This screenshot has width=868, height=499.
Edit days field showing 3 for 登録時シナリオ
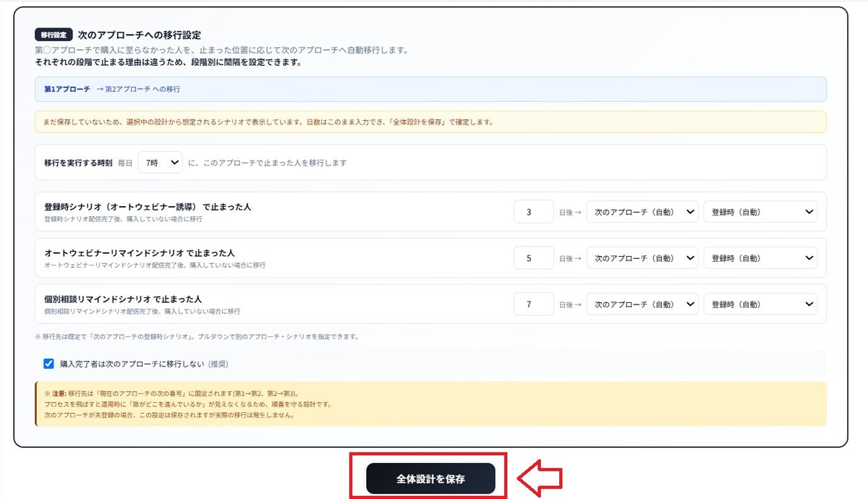(534, 212)
